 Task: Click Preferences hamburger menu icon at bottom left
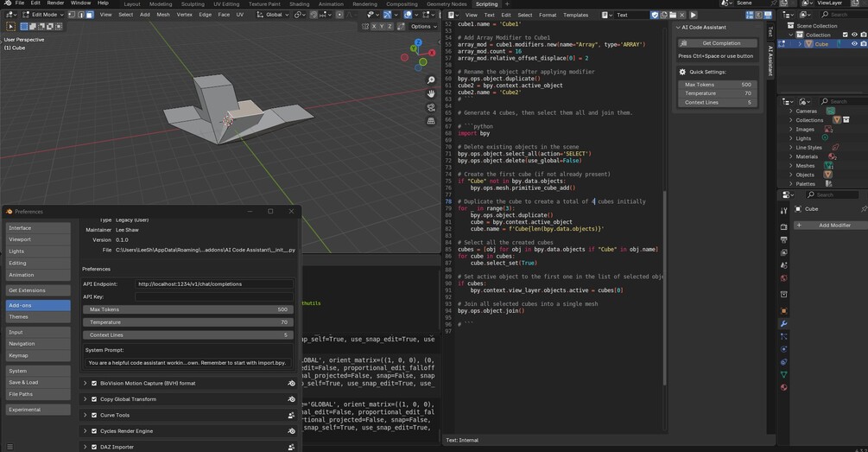(x=10, y=447)
